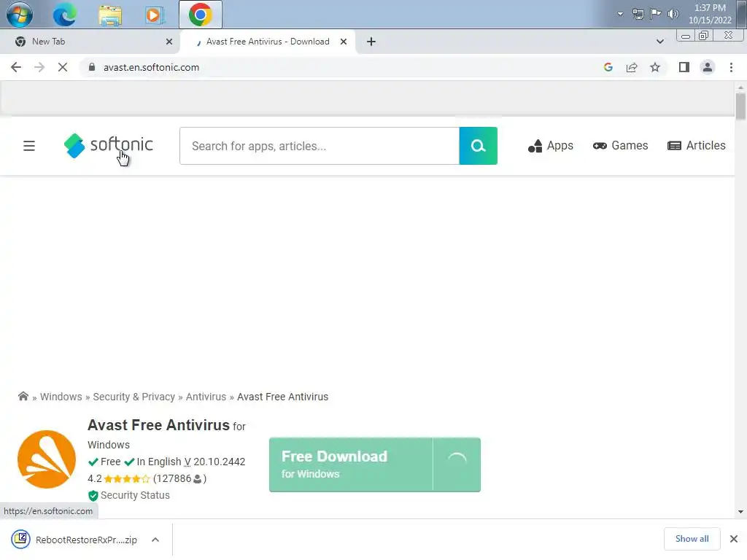
Task: Click the address bar URL avast.en.softonic.com
Action: click(151, 67)
